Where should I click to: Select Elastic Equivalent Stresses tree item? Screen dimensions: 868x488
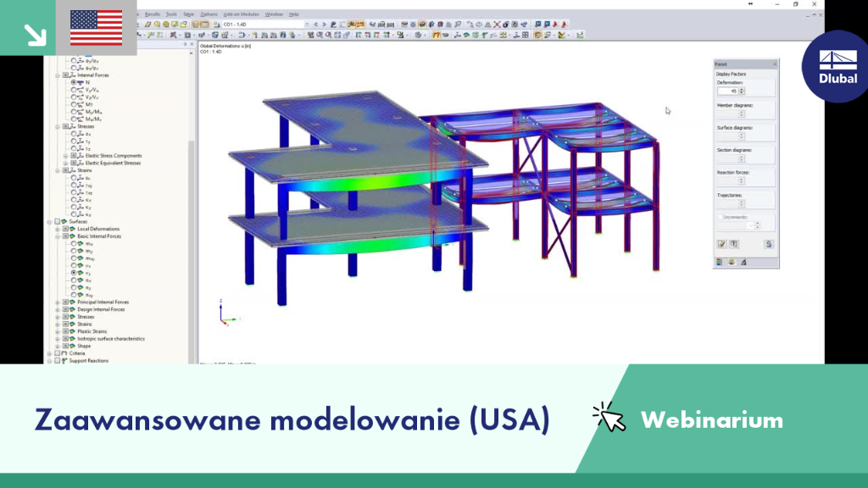coord(113,164)
